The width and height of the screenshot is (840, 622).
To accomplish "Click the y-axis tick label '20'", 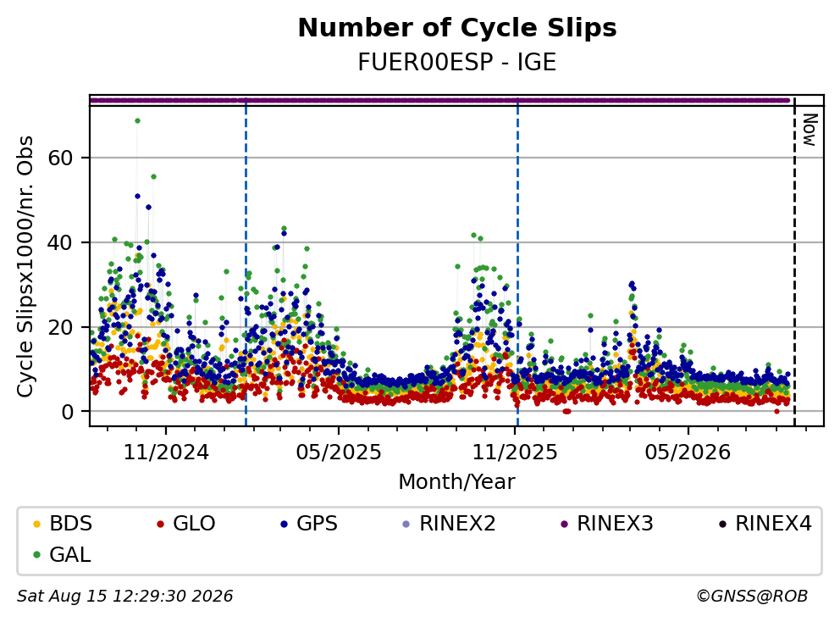I will 60,328.
